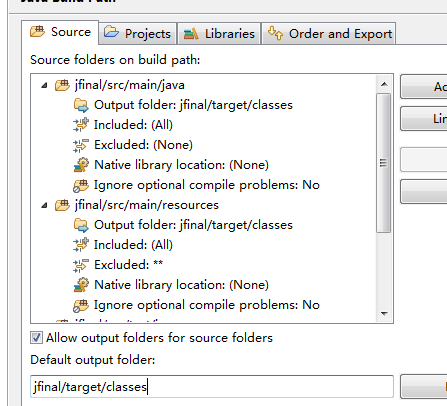The image size is (447, 406).
Task: Click the Ignore optional compile problems icon under src/main/resources
Action: click(81, 306)
